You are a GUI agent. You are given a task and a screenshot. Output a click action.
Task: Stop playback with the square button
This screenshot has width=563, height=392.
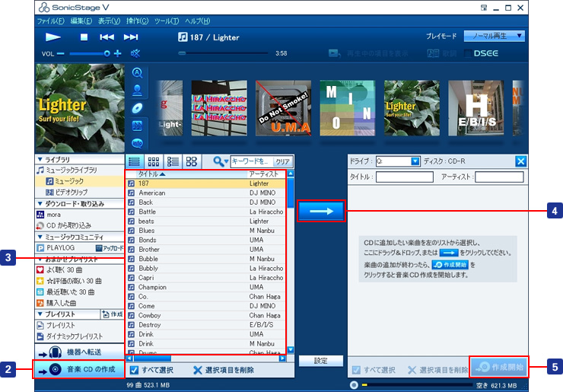[84, 37]
